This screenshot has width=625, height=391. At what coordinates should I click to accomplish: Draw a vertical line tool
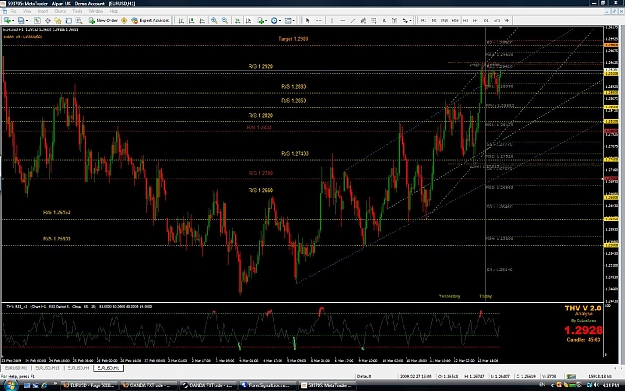[x=332, y=20]
